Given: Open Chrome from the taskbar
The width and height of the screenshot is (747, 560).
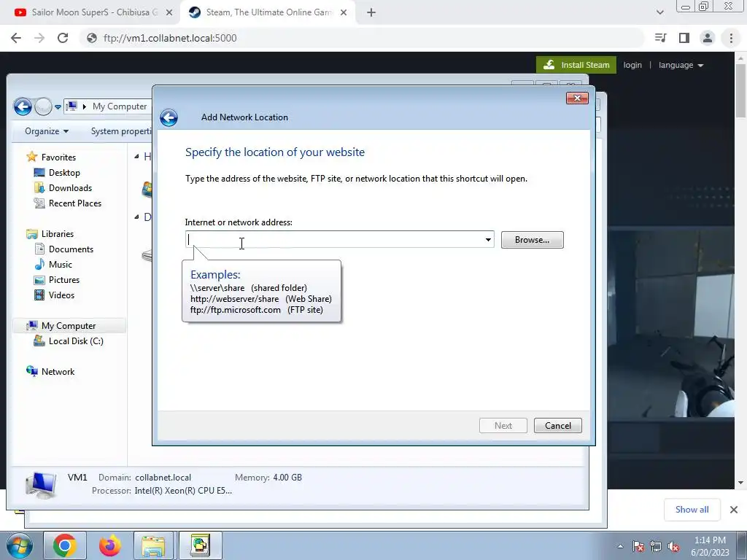Looking at the screenshot, I should point(65,545).
